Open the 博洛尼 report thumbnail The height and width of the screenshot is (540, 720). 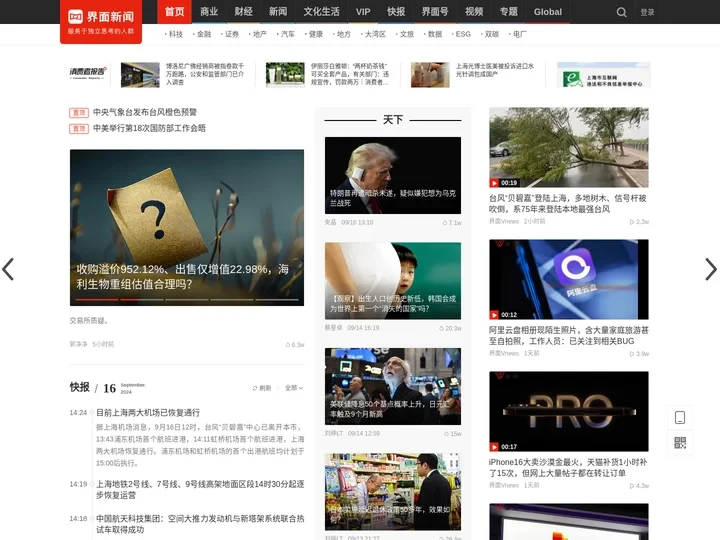pos(140,75)
